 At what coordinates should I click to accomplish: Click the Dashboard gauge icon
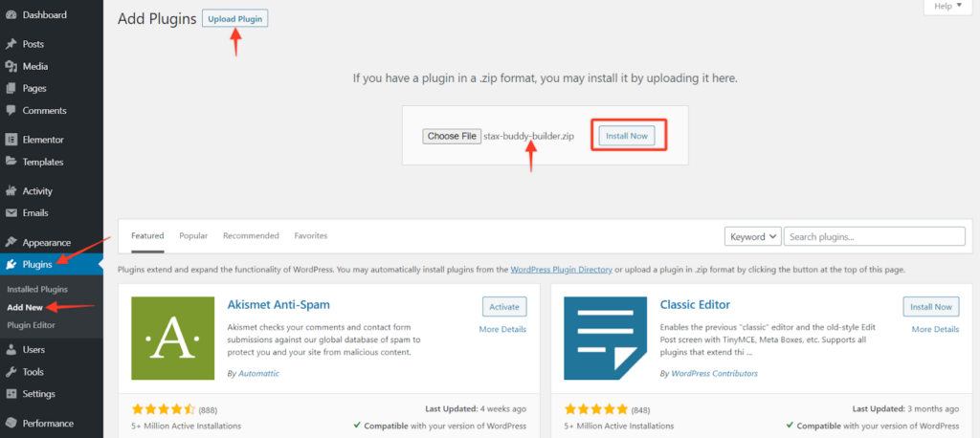pyautogui.click(x=11, y=14)
